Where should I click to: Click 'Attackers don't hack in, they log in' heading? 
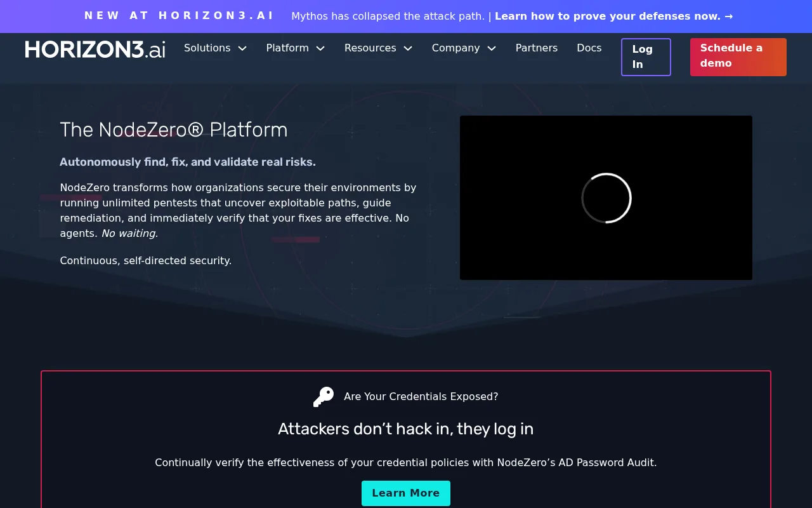(406, 429)
